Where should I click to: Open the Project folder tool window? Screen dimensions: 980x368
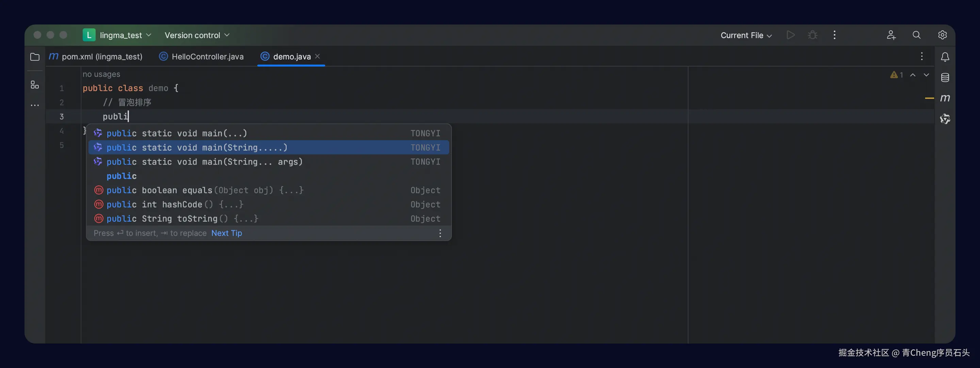[x=35, y=57]
